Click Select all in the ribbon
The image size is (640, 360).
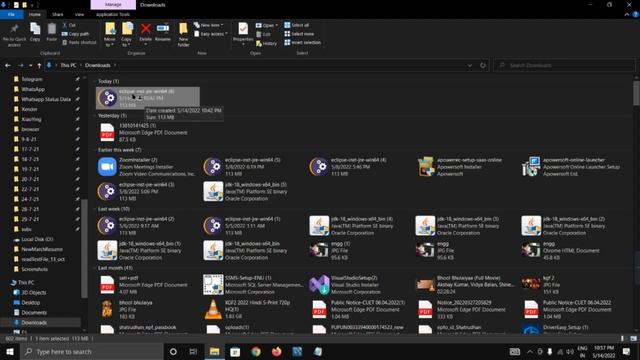point(297,25)
